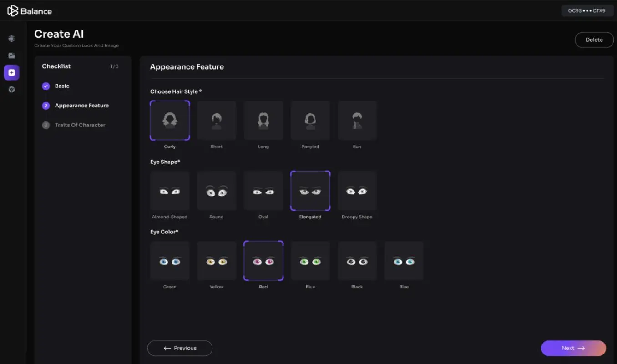The height and width of the screenshot is (364, 617).
Task: Select the Round eye shape option
Action: pos(217,191)
